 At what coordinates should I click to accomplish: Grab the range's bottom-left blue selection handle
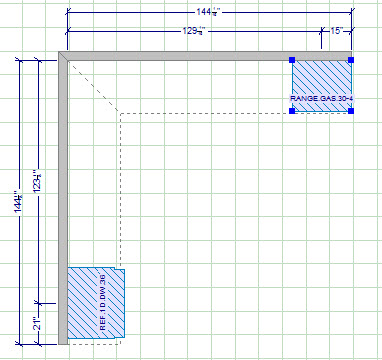(x=292, y=111)
